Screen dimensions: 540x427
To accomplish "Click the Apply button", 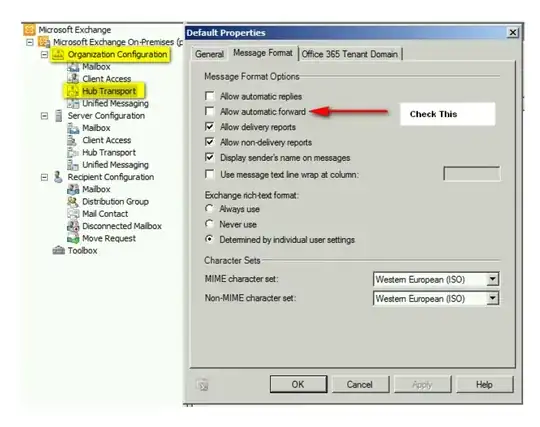I will click(x=422, y=384).
